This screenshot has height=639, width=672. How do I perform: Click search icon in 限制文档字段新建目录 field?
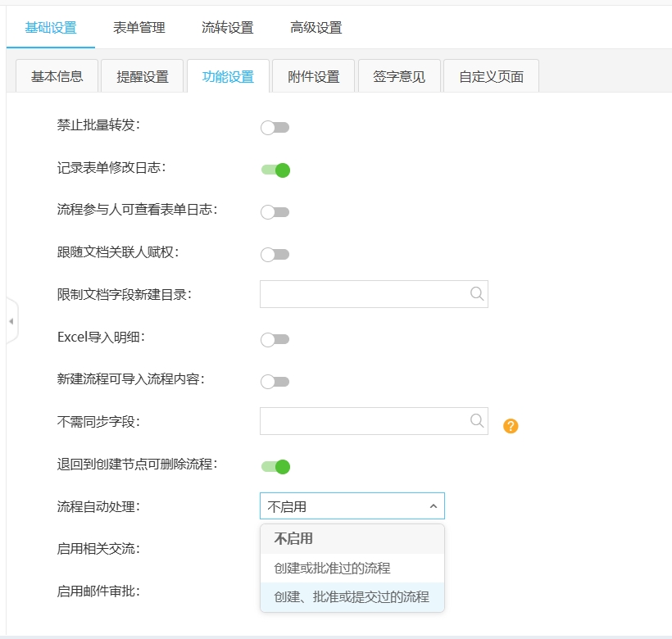pos(477,294)
